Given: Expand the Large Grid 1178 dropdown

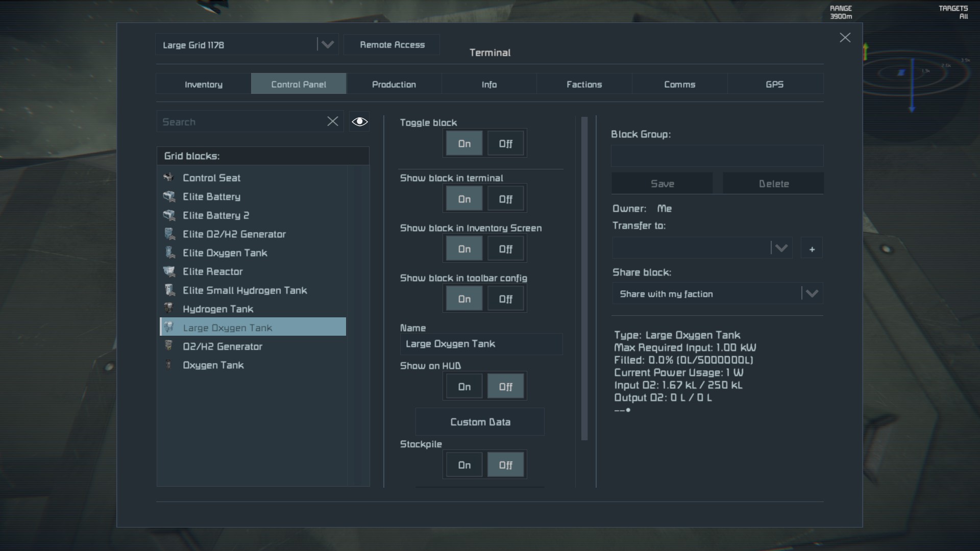Looking at the screenshot, I should [327, 44].
